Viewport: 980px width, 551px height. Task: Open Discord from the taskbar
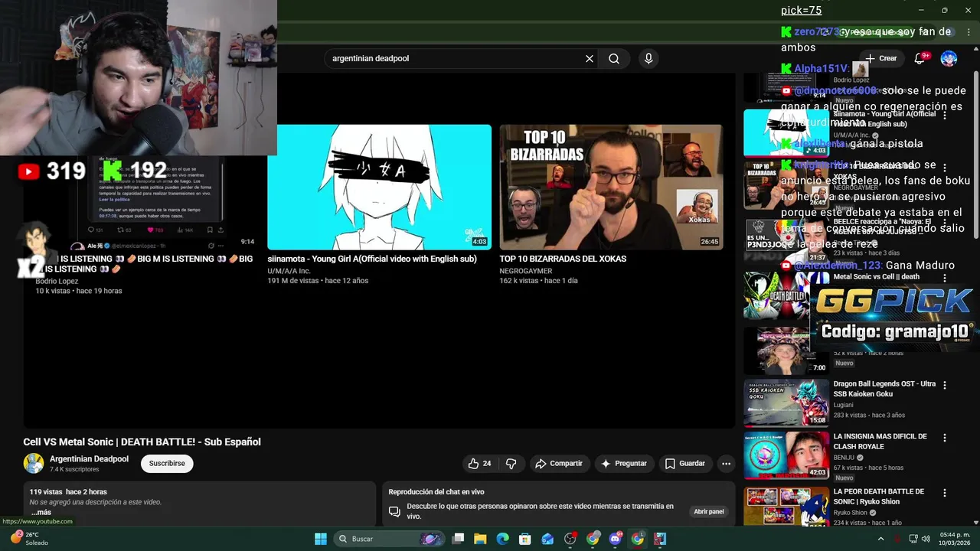pyautogui.click(x=615, y=539)
